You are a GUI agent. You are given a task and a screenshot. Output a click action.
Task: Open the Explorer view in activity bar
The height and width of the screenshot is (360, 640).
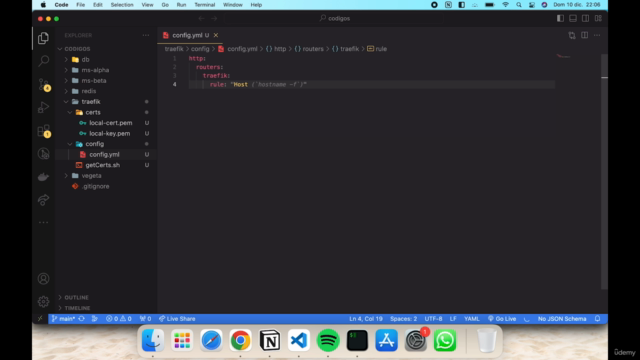(x=43, y=38)
